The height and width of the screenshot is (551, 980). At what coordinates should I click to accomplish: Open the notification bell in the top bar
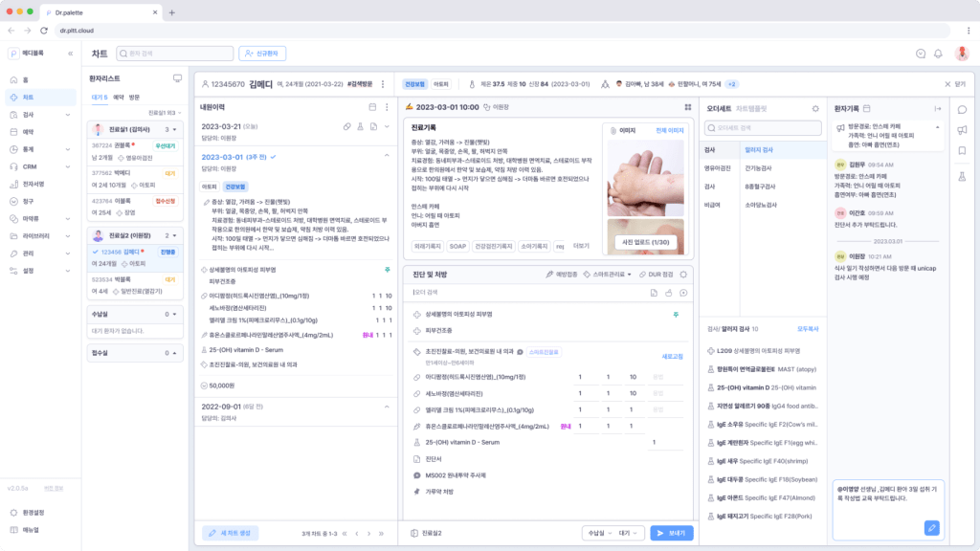938,54
